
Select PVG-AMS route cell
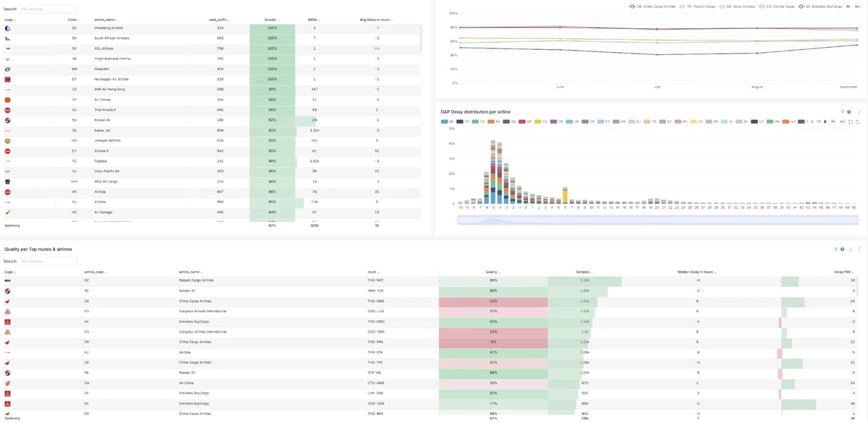click(x=375, y=301)
